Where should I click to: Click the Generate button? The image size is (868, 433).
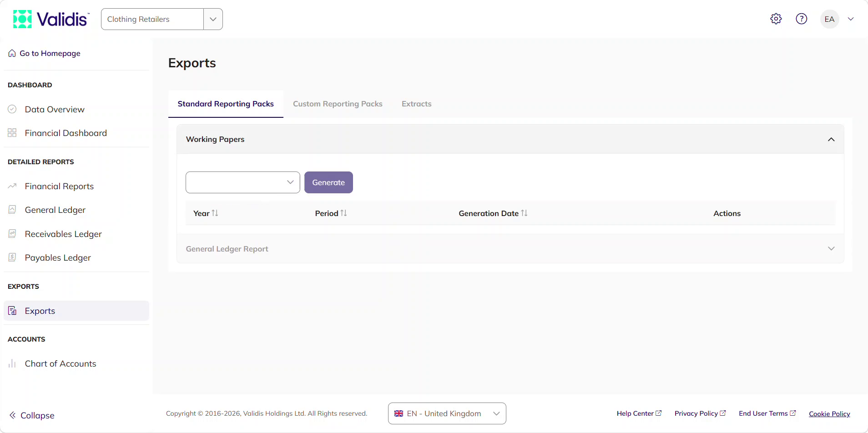(x=328, y=182)
